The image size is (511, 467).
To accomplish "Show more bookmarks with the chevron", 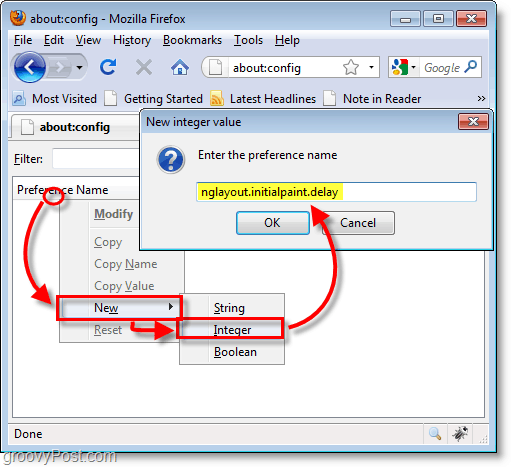I will pos(481,99).
